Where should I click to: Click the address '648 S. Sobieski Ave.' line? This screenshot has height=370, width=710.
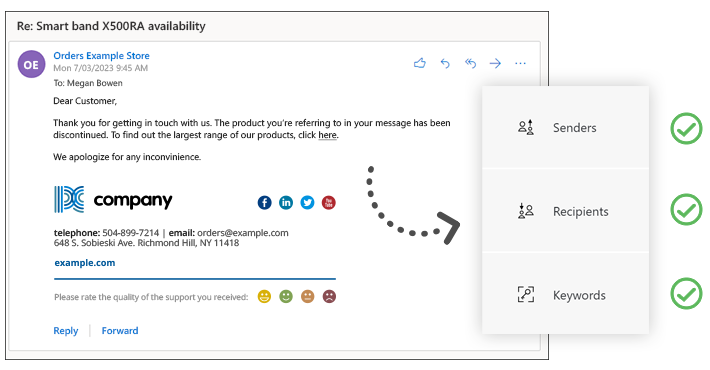click(146, 243)
